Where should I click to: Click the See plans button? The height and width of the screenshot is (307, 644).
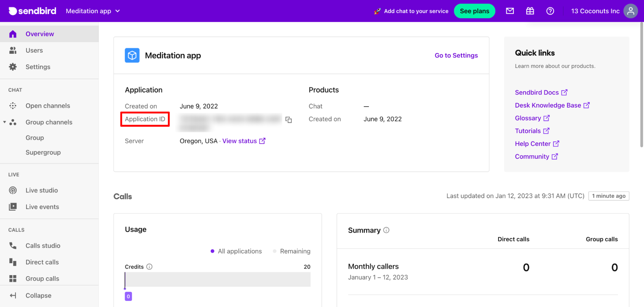(x=474, y=11)
